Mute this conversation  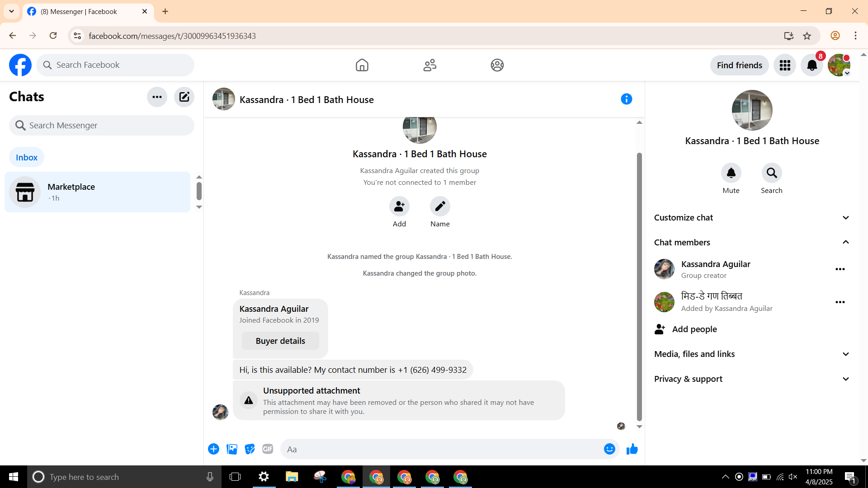(x=731, y=173)
